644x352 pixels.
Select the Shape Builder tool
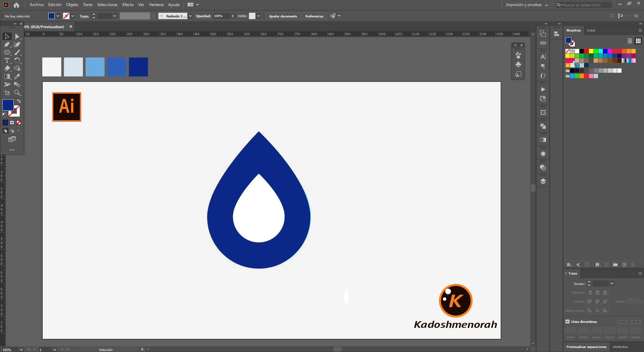point(17,68)
